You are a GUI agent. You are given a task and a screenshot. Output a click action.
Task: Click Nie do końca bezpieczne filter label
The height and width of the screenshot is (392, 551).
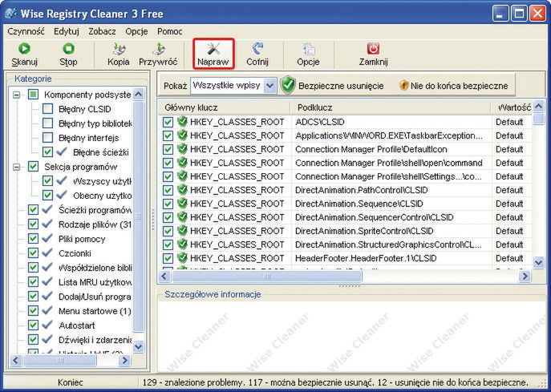(460, 86)
